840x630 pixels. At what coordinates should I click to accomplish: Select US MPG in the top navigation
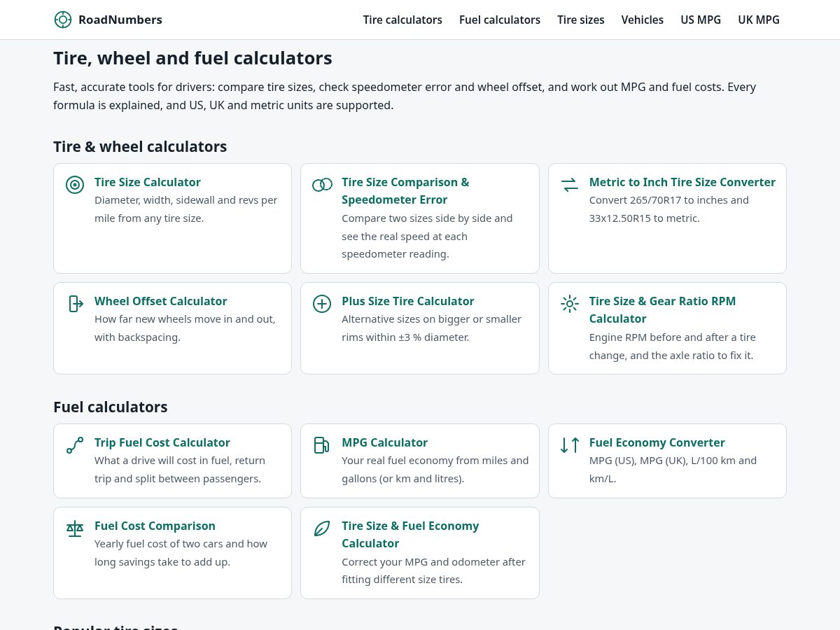pos(701,20)
